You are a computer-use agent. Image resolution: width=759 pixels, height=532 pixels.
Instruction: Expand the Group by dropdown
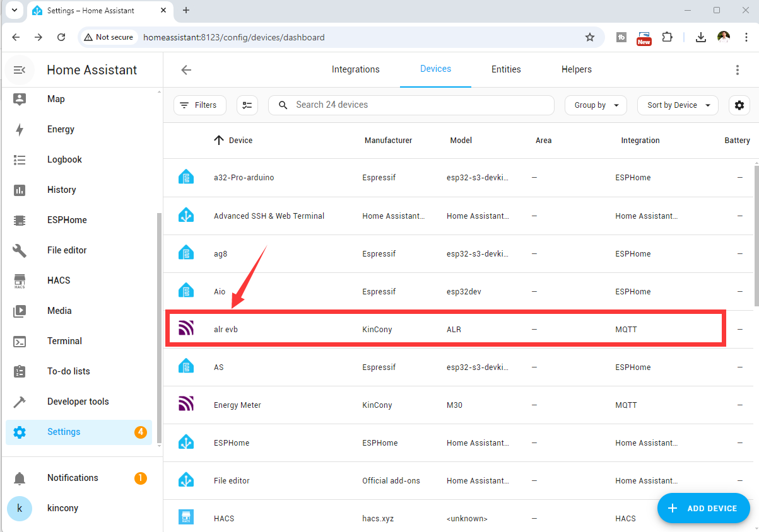click(x=596, y=105)
